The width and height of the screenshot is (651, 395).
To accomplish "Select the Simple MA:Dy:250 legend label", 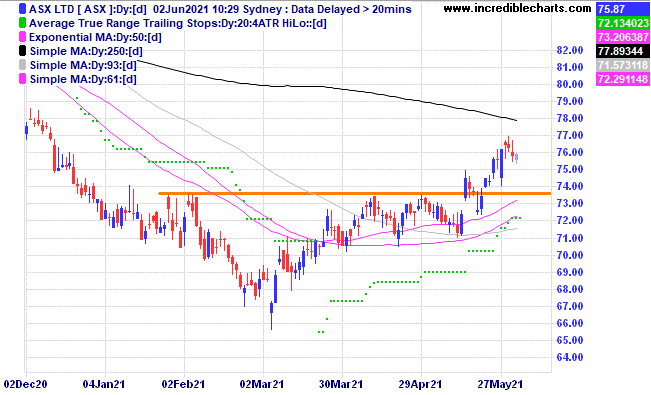I will click(86, 51).
